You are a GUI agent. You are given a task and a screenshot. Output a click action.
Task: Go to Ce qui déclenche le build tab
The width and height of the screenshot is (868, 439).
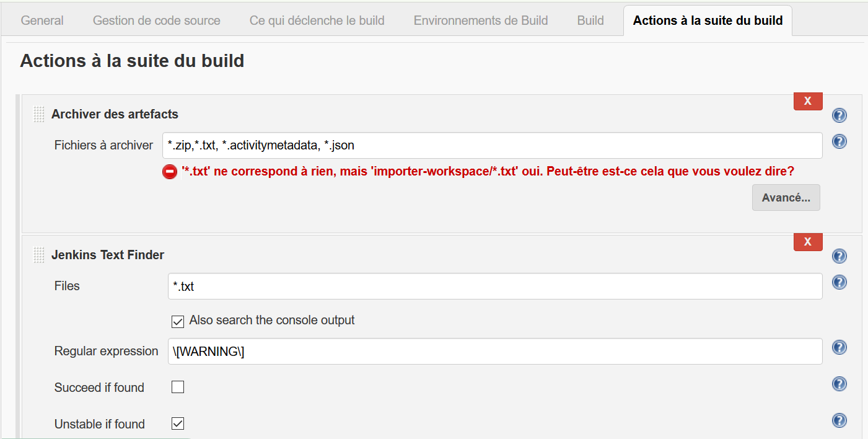pos(317,20)
